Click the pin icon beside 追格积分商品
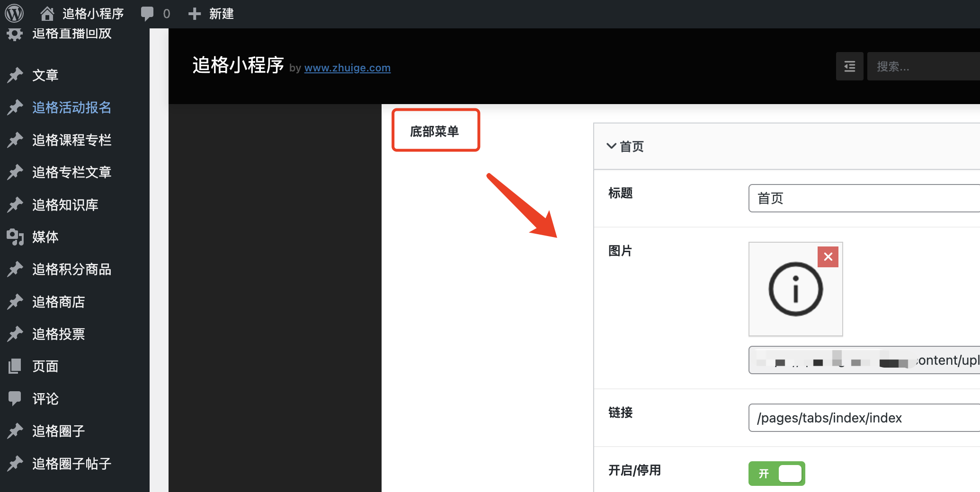The width and height of the screenshot is (980, 492). tap(15, 269)
